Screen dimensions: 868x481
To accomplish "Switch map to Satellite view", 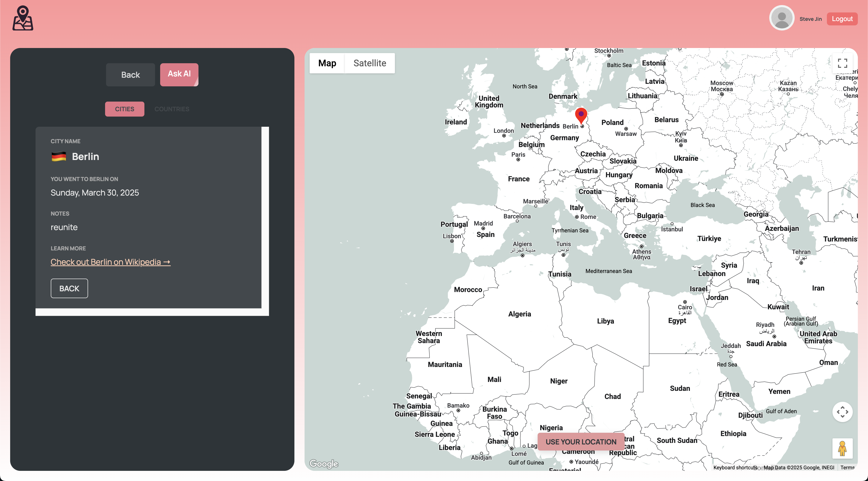I will pyautogui.click(x=370, y=63).
